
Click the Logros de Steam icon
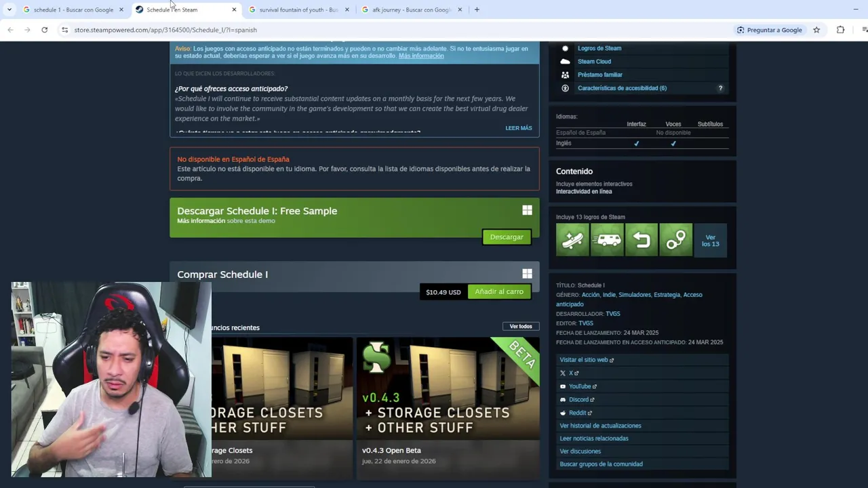pyautogui.click(x=565, y=48)
